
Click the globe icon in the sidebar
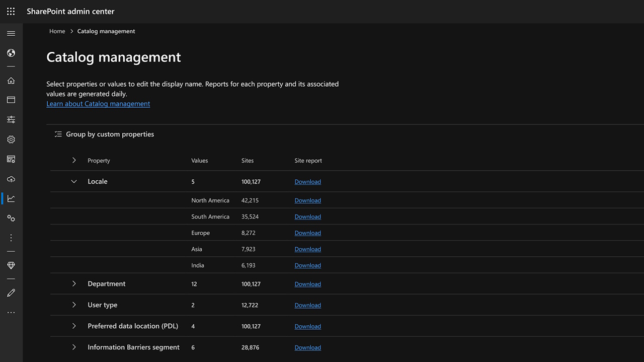pos(11,53)
